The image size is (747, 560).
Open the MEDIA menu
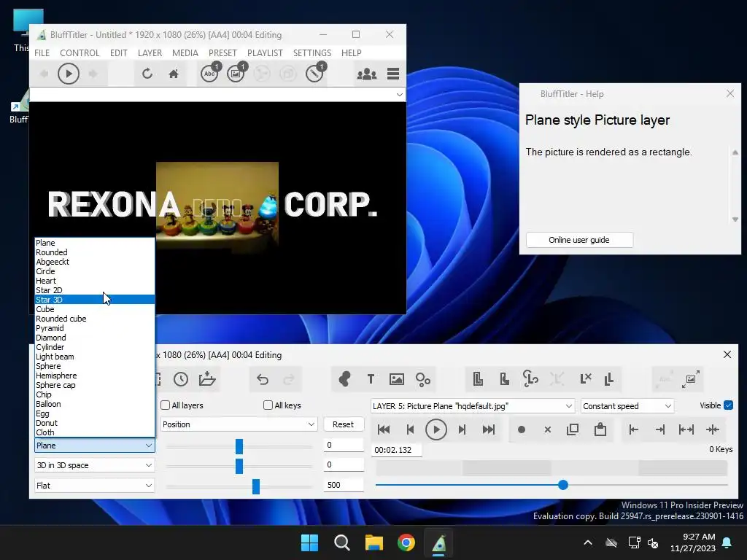click(185, 52)
